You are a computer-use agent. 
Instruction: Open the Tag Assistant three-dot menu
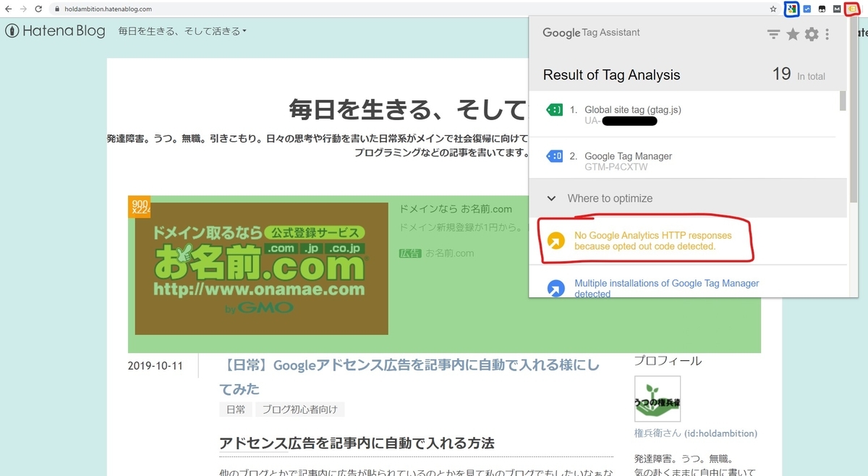pos(827,34)
